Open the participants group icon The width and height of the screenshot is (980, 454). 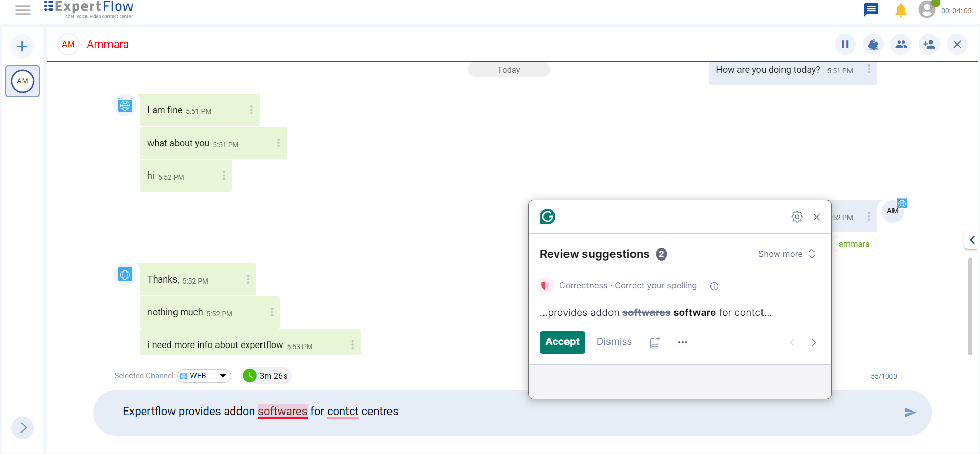tap(901, 45)
